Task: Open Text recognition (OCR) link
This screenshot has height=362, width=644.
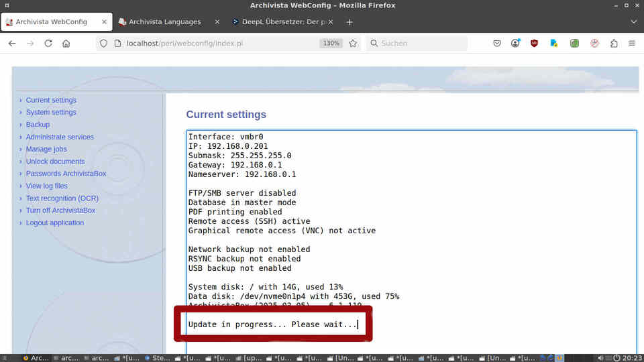Action: [62, 198]
